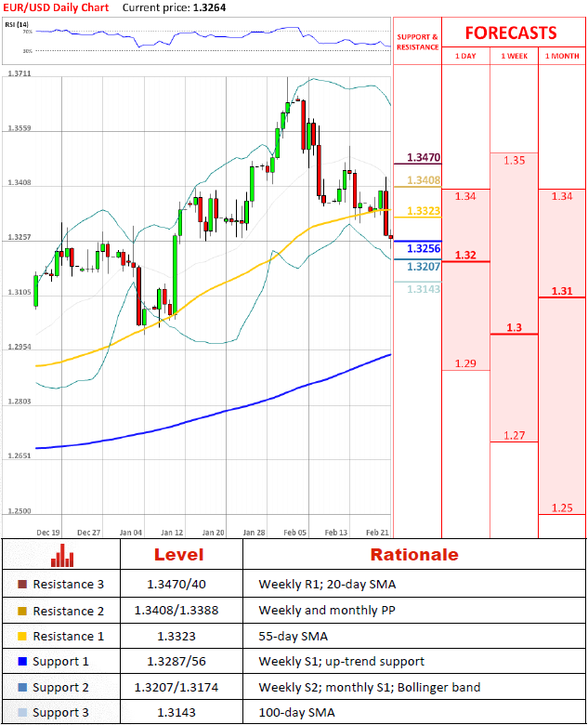Click the current price value 1.3264
Image resolution: width=588 pixels, height=725 pixels.
[x=209, y=7]
